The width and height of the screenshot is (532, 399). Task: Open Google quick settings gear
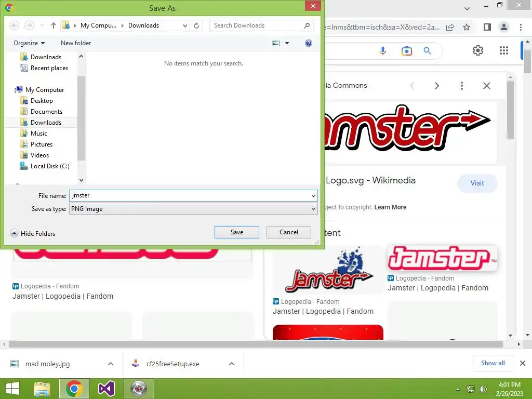click(x=478, y=50)
